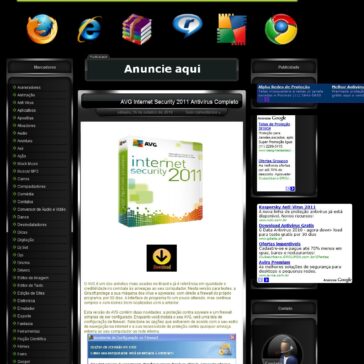Open the Dicas category
The height and width of the screenshot is (364, 364).
pos(22,232)
